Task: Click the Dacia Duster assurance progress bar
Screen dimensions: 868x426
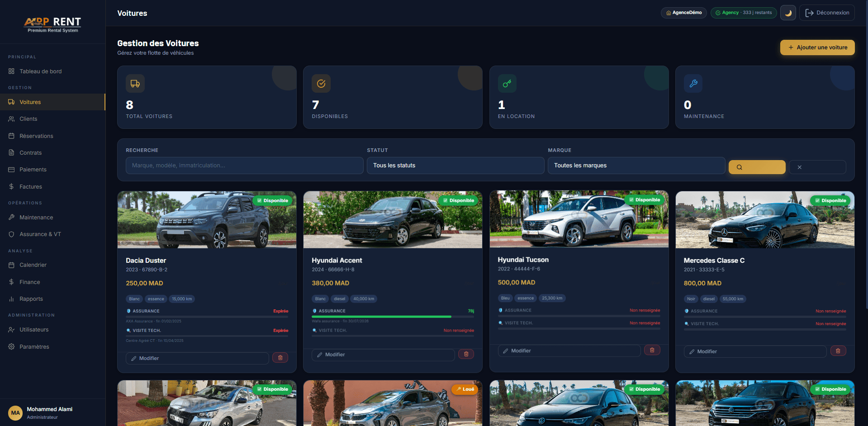Action: pyautogui.click(x=207, y=317)
